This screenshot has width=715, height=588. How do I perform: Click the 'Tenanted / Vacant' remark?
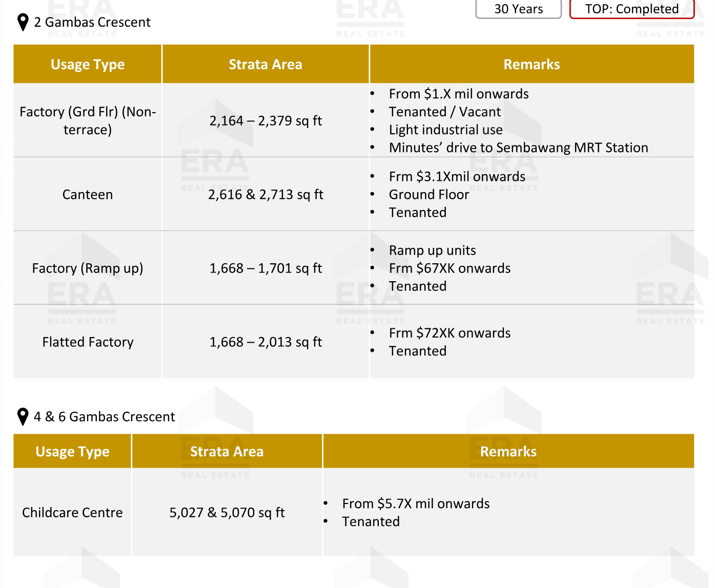click(x=445, y=112)
